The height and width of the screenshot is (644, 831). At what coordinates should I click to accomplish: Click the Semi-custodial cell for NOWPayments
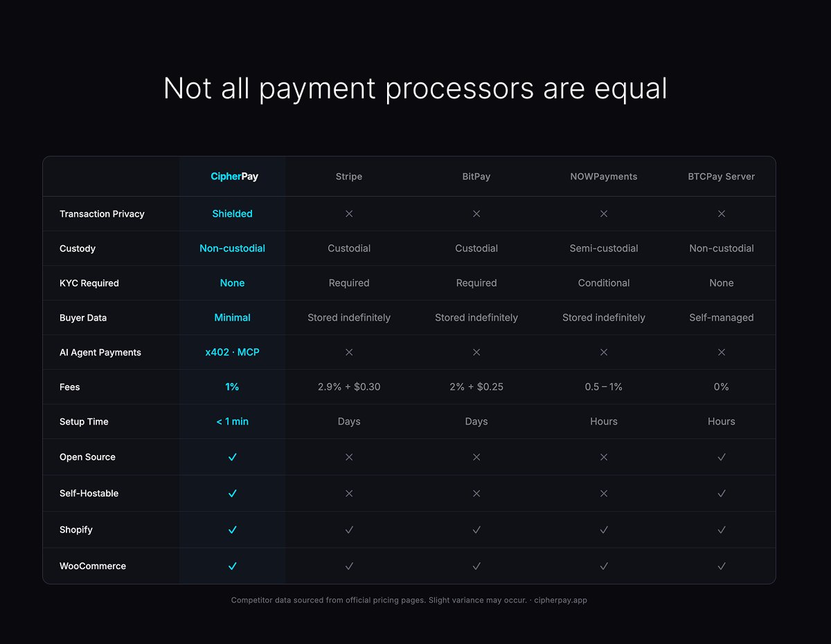pyautogui.click(x=604, y=249)
